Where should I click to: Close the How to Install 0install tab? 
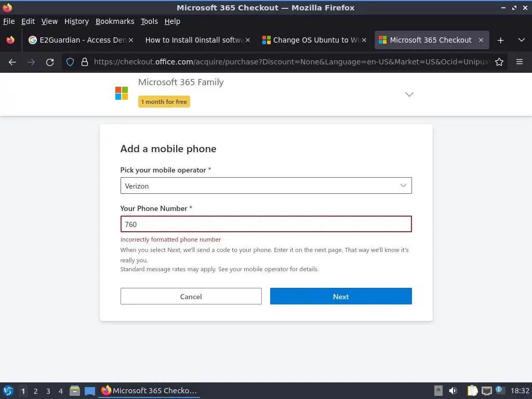[248, 40]
